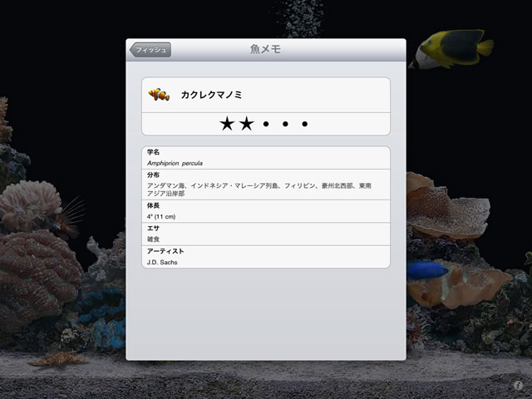Tap the 体長 label
The image size is (532, 399).
(153, 205)
